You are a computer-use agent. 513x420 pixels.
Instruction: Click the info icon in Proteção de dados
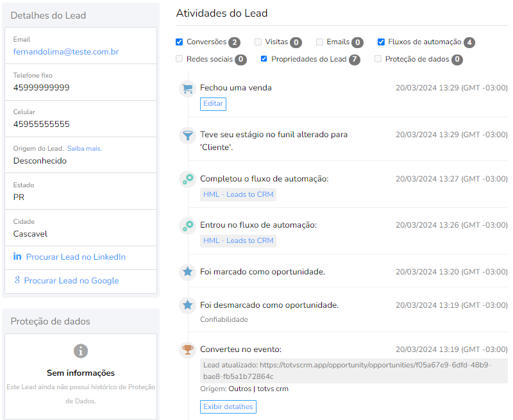(x=81, y=351)
